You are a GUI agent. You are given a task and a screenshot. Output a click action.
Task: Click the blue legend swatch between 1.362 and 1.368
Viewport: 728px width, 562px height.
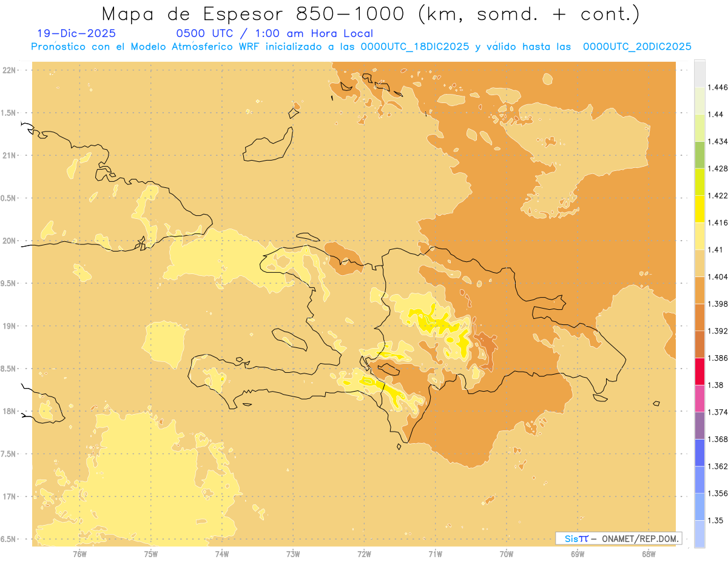(x=699, y=453)
